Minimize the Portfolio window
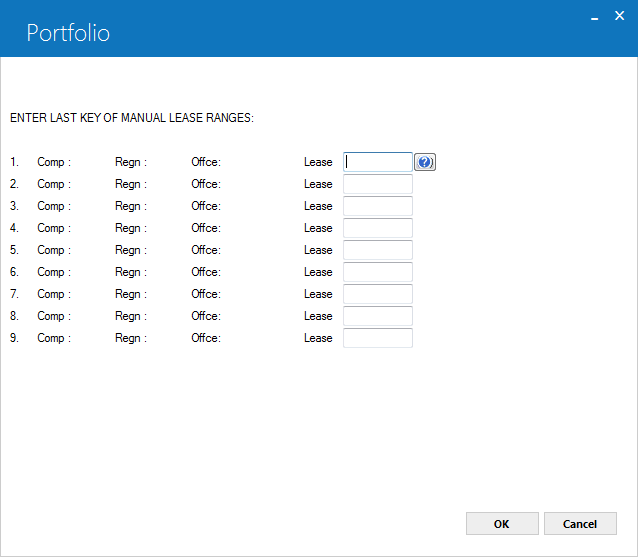Screen dimensions: 638x557 [x=594, y=17]
